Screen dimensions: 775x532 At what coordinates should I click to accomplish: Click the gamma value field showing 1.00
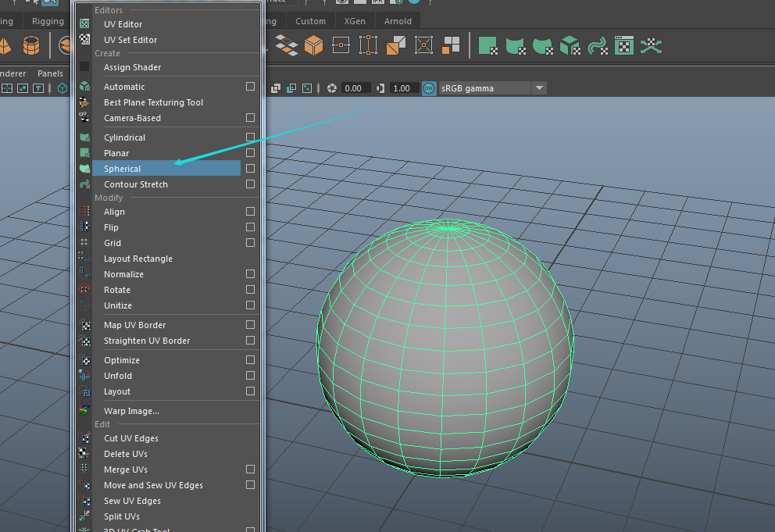pyautogui.click(x=403, y=88)
